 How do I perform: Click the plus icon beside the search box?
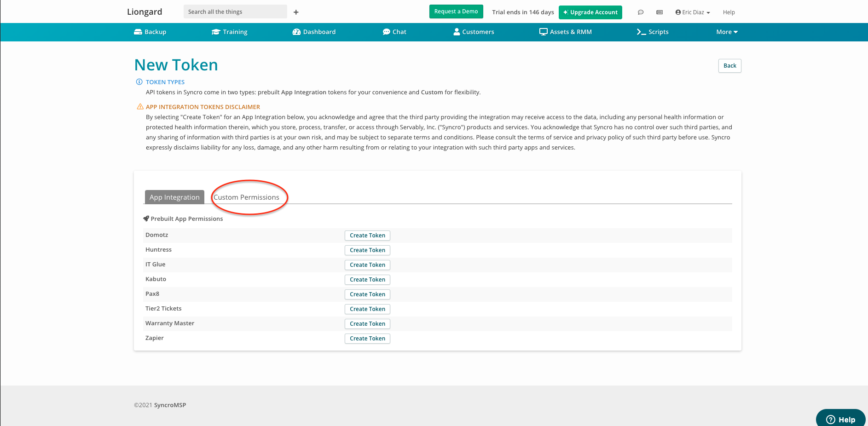pyautogui.click(x=296, y=12)
